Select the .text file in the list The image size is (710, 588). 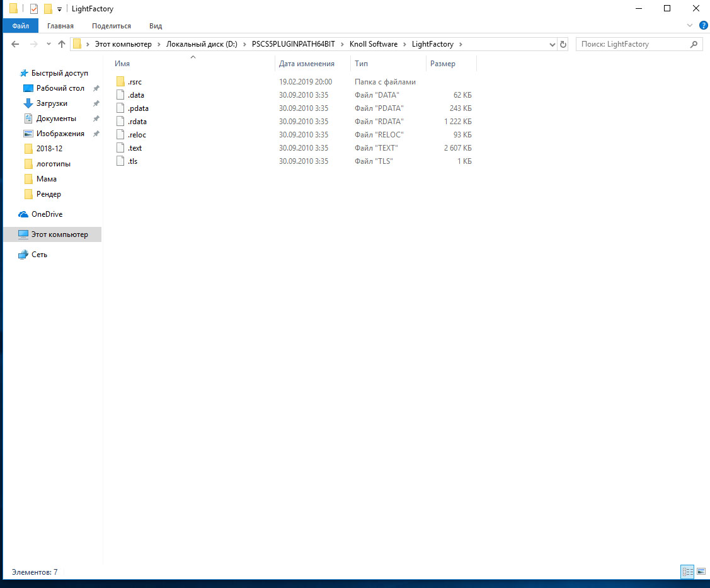pyautogui.click(x=134, y=148)
